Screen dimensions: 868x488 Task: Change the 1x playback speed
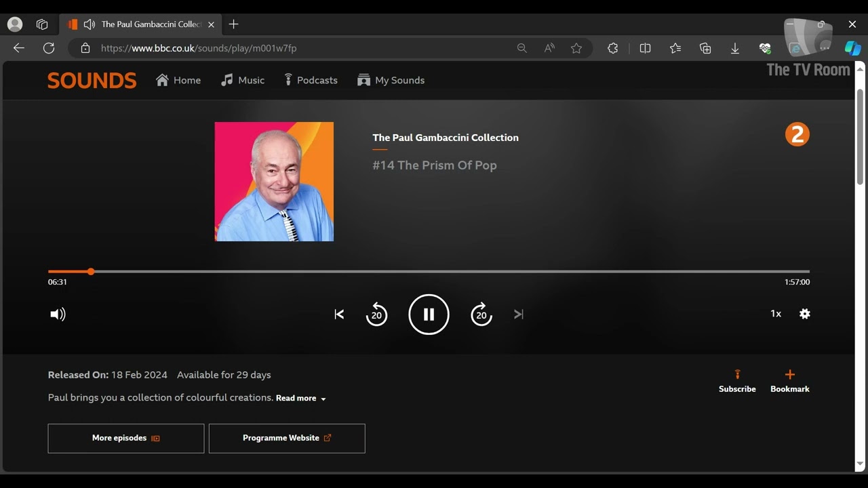click(776, 314)
